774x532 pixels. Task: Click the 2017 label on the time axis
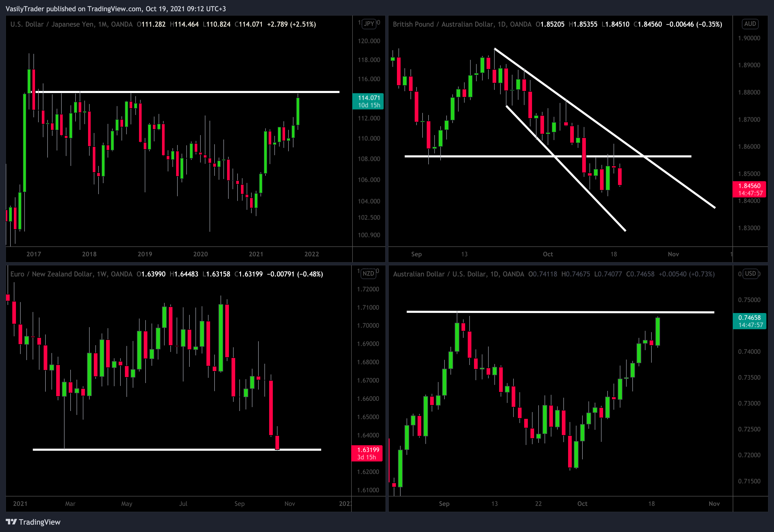tap(34, 254)
